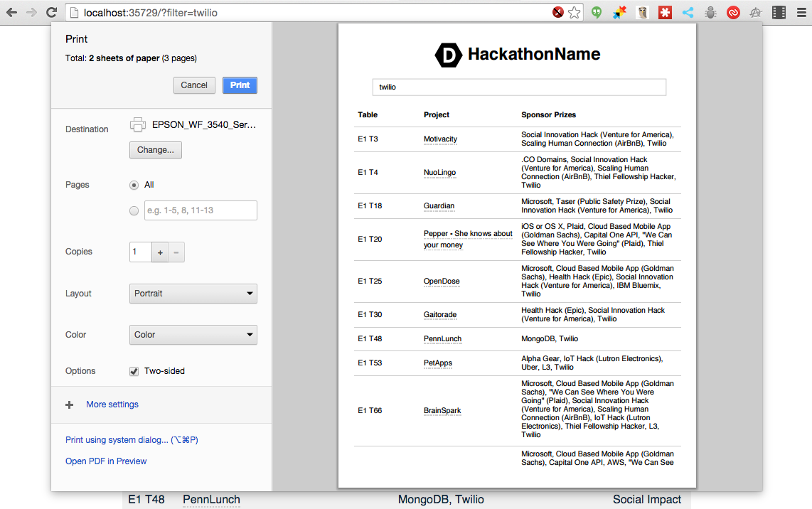Click the blue Print button

point(240,85)
